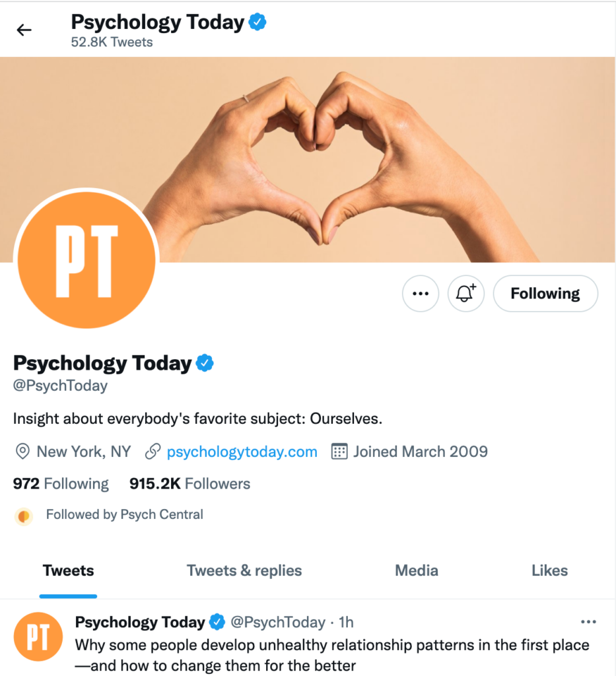The height and width of the screenshot is (676, 616).
Task: View the 972 Following list
Action: pyautogui.click(x=61, y=484)
